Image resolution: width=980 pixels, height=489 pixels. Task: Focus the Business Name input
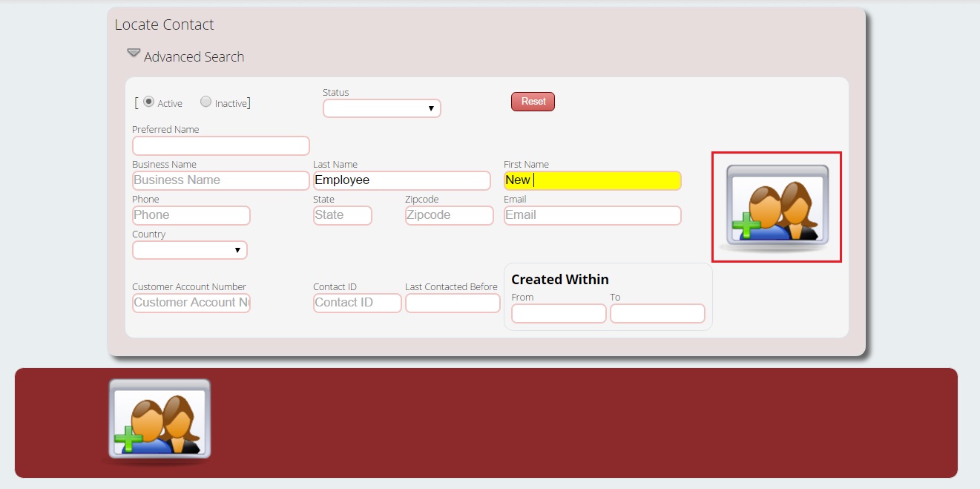(220, 180)
